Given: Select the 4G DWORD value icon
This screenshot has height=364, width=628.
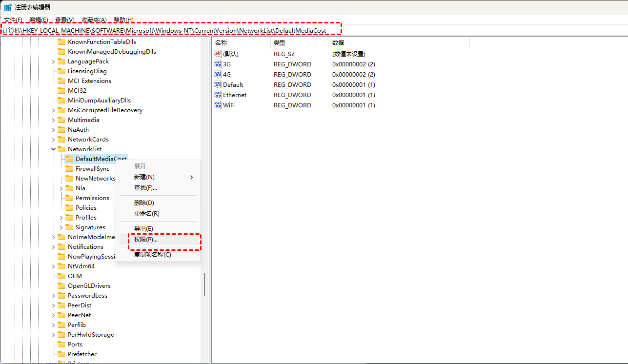Looking at the screenshot, I should pyautogui.click(x=218, y=74).
